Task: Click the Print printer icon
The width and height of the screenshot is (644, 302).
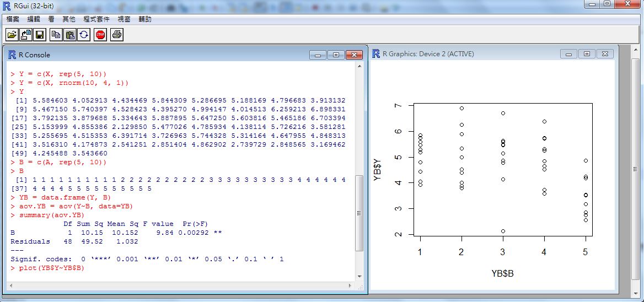Action: coord(116,35)
